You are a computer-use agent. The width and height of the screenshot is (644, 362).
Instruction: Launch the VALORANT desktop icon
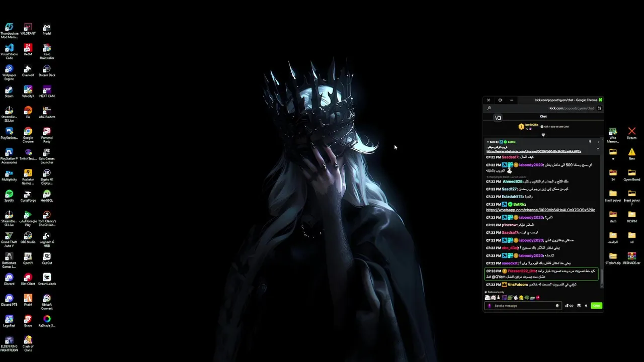pos(28,29)
